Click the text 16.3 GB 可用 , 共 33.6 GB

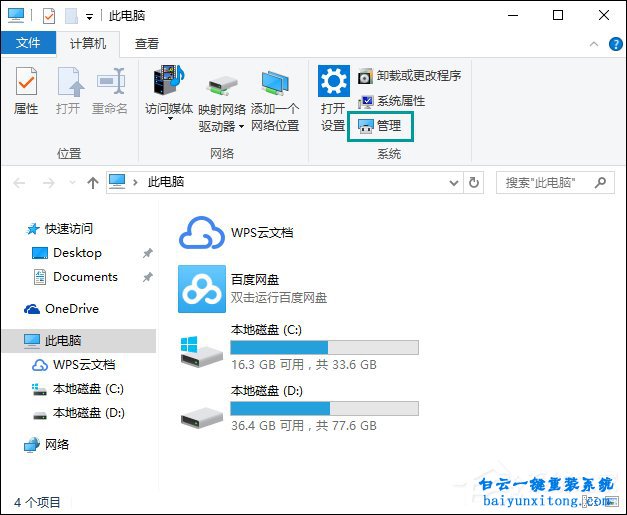[304, 365]
